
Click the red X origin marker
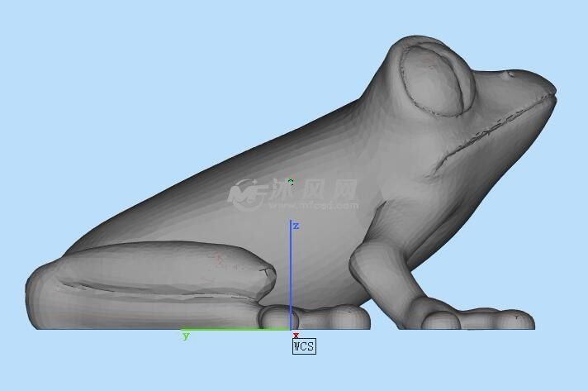[296, 335]
